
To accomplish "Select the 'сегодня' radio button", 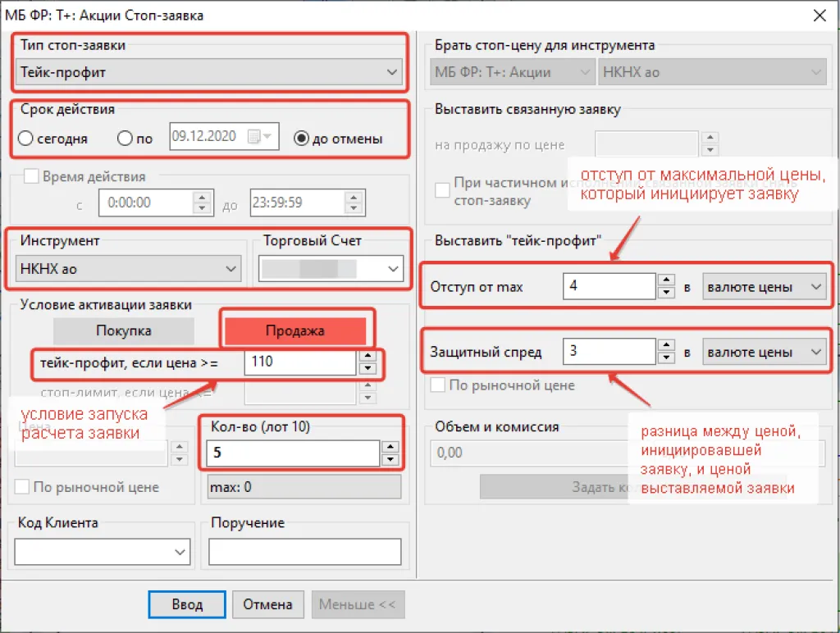I will click(25, 139).
